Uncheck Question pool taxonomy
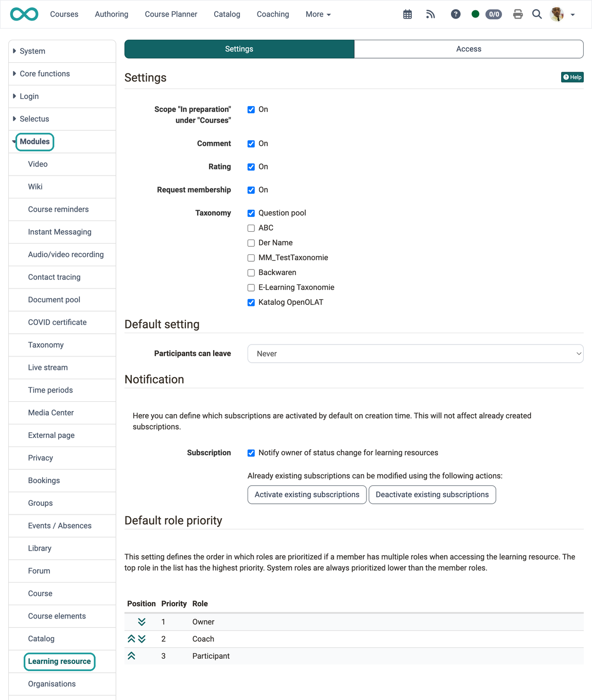This screenshot has height=700, width=592. point(251,213)
